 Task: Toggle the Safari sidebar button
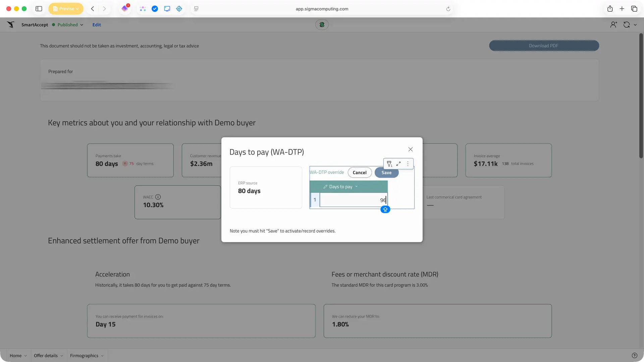tap(39, 9)
